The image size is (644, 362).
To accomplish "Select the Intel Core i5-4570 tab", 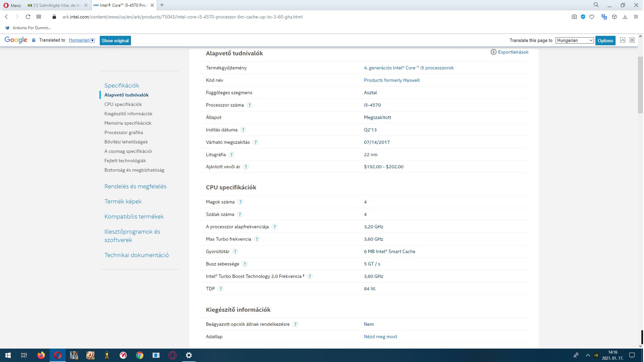I will [x=124, y=5].
